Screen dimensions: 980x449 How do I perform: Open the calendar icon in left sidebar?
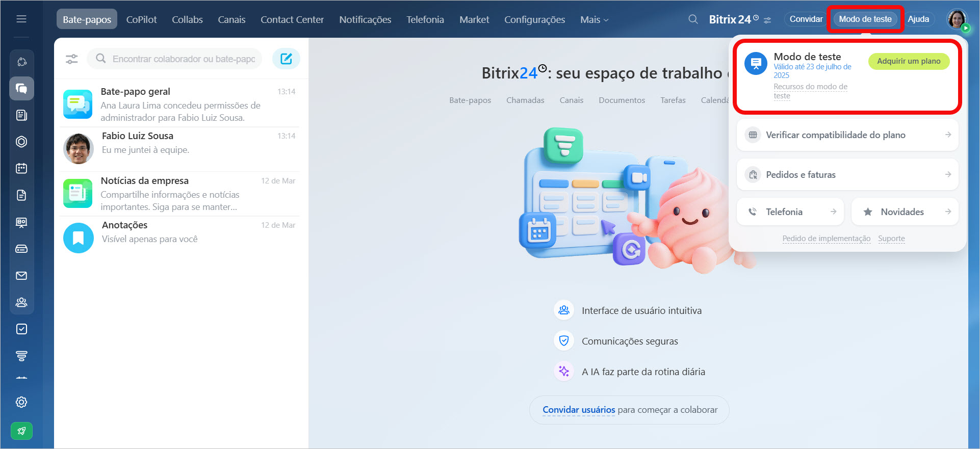[21, 168]
